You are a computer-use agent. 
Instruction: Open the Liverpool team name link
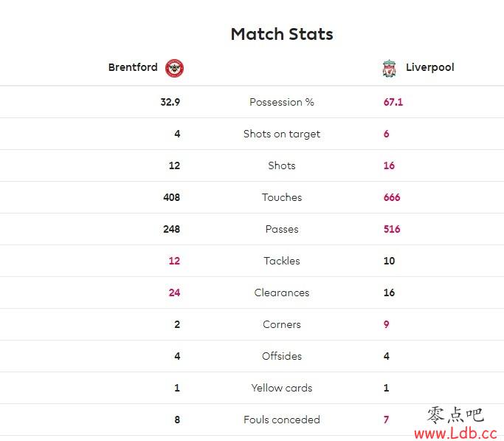[429, 67]
